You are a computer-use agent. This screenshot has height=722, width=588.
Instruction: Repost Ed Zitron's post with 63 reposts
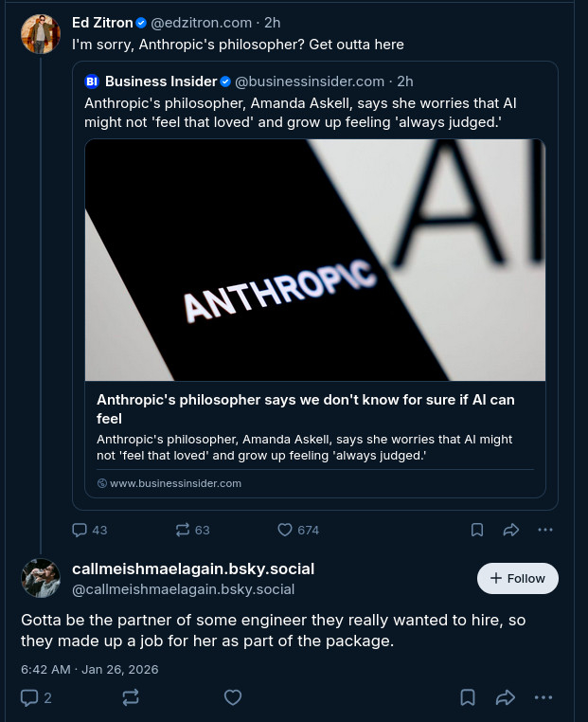pyautogui.click(x=184, y=530)
